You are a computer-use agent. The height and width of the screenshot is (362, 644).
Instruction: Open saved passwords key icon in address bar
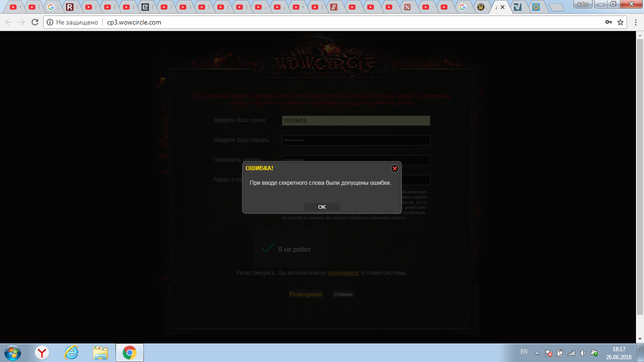[x=609, y=22]
